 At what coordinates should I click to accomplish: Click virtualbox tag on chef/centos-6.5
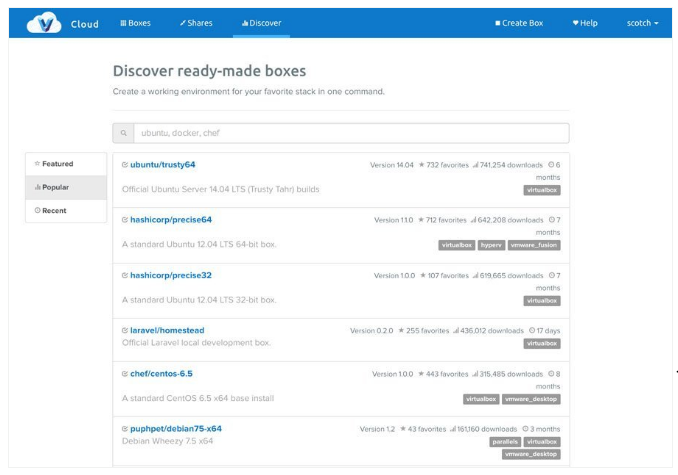(x=481, y=399)
